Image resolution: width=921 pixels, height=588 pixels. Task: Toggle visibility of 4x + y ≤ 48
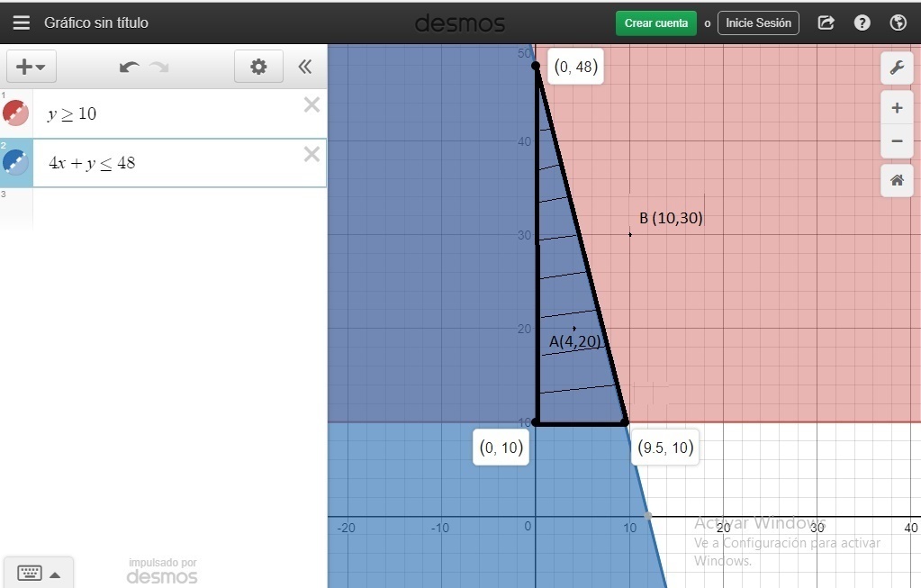tap(15, 163)
